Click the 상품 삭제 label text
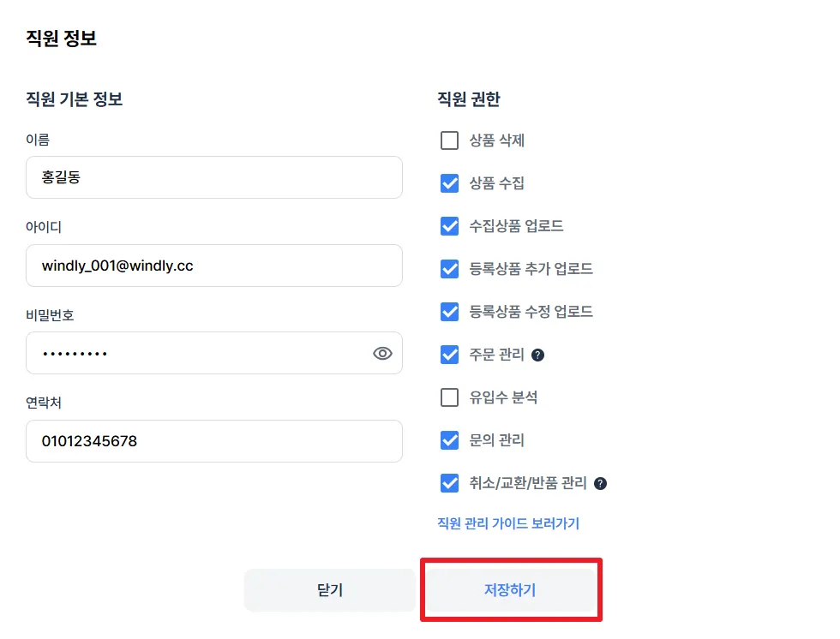 point(497,140)
